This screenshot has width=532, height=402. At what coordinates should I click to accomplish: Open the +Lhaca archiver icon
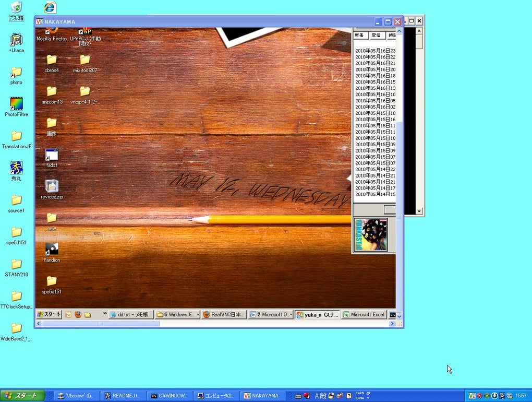coord(16,40)
